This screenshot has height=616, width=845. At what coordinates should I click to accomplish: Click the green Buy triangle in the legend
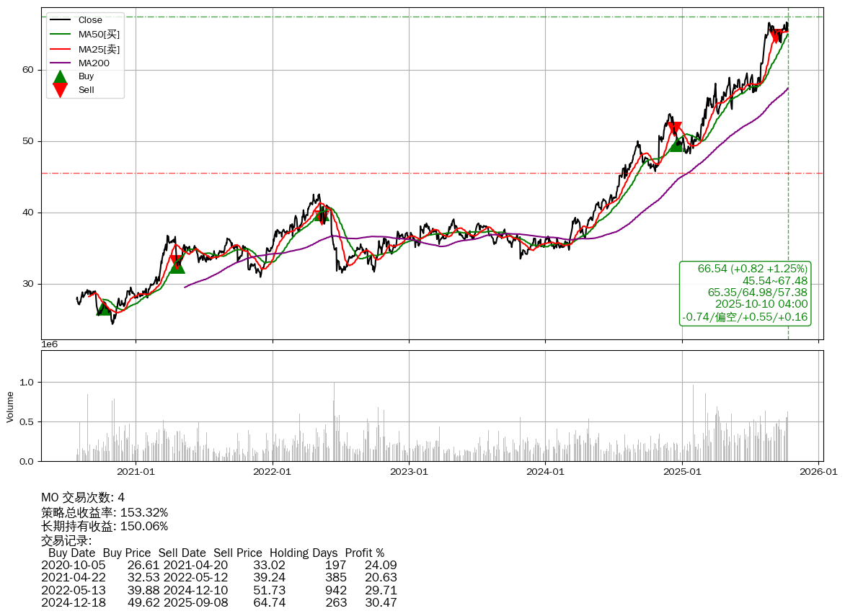(x=61, y=76)
